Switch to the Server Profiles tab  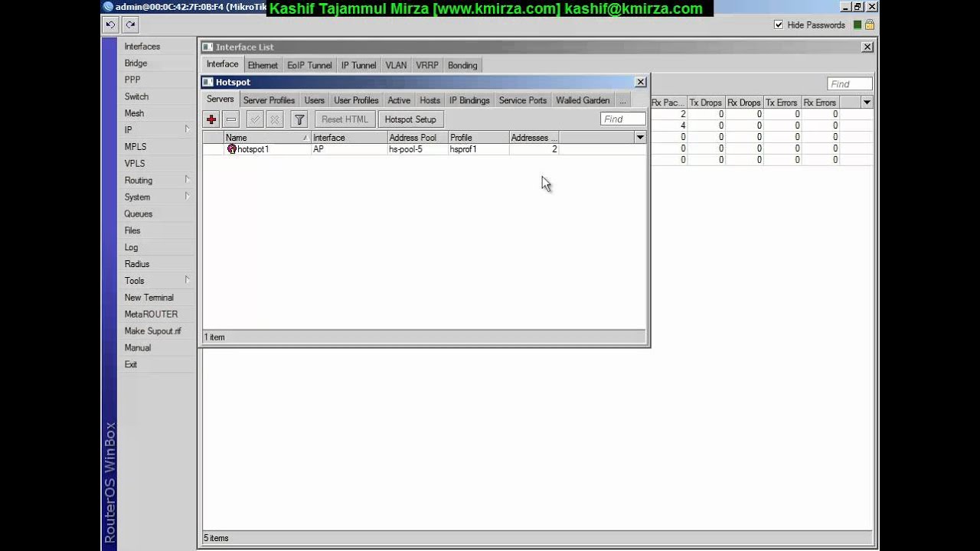(x=269, y=100)
